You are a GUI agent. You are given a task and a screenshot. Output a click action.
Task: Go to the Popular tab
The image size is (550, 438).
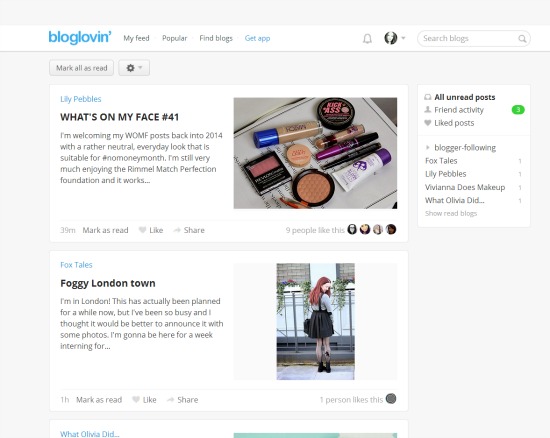(x=174, y=38)
